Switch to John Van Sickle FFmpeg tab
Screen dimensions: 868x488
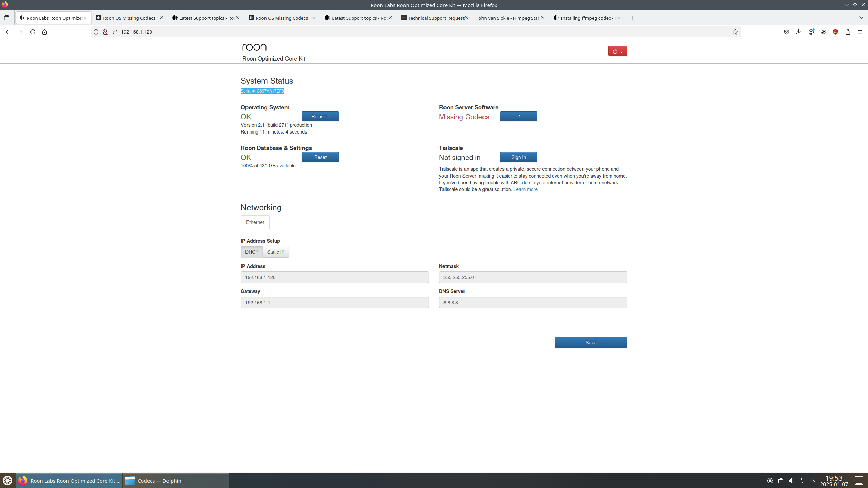511,18
